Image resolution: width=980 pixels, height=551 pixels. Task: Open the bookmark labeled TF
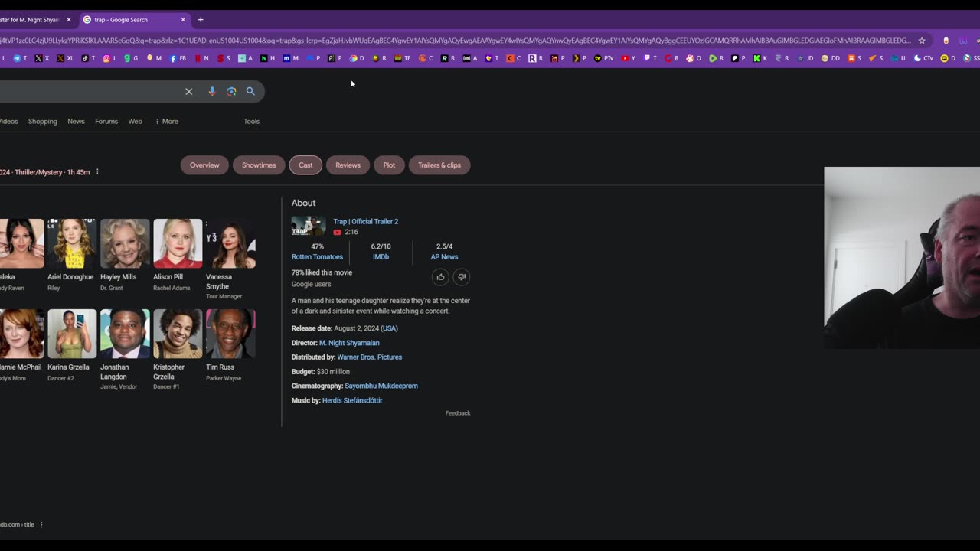[x=403, y=58]
